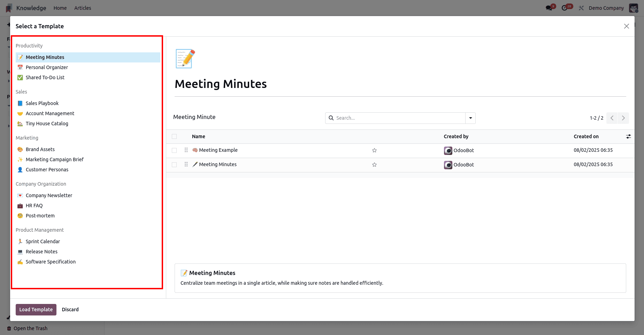Image resolution: width=644 pixels, height=335 pixels.
Task: Discard the template selection
Action: (x=70, y=310)
